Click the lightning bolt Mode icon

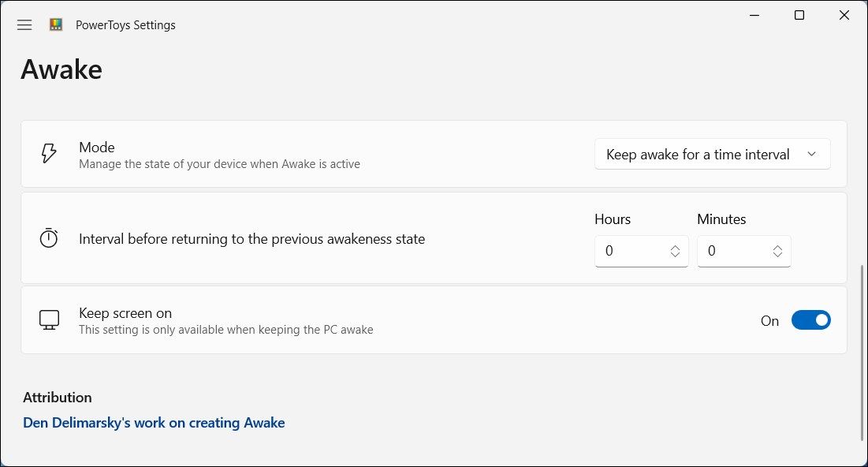(x=48, y=154)
